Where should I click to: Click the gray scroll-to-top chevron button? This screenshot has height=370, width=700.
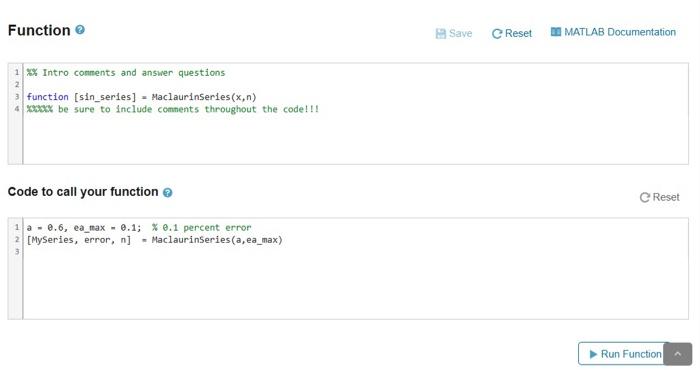tap(678, 354)
